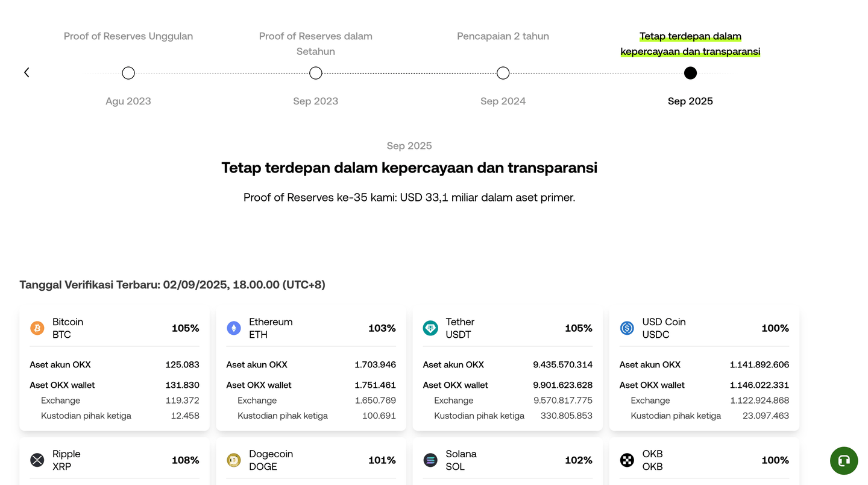Screen dimensions: 868x485
Task: Click Proof of Reserves dalam Setahun label
Action: (x=316, y=43)
